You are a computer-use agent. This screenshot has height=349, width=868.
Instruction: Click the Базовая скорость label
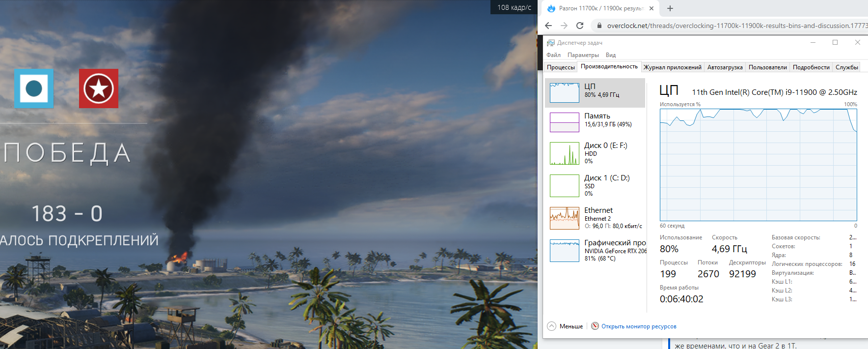coord(796,237)
